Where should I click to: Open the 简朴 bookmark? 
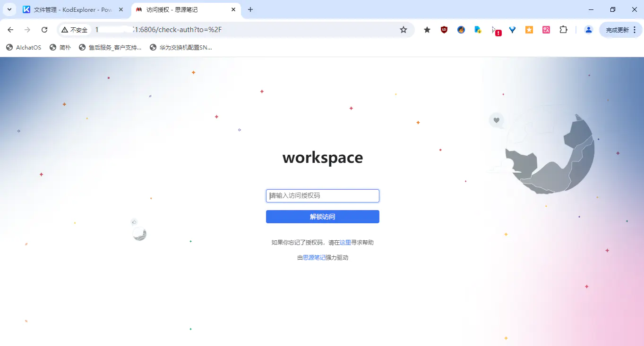(x=60, y=47)
